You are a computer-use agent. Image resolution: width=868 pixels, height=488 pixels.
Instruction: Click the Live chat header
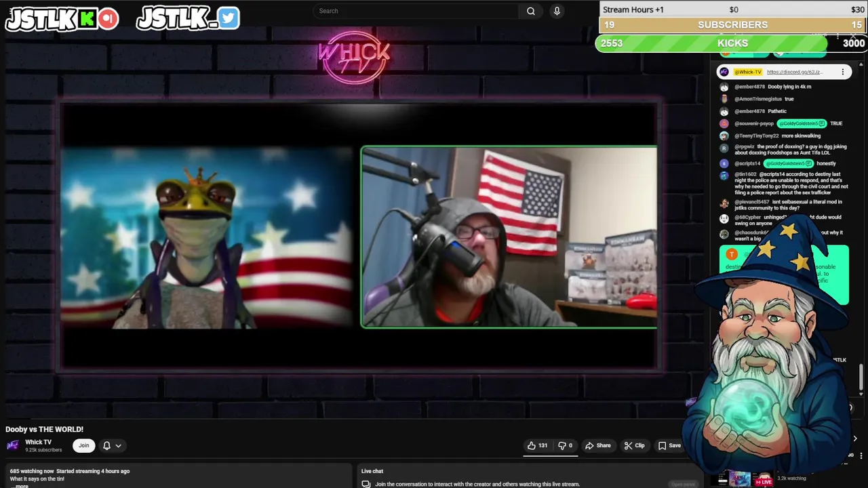[x=372, y=471]
